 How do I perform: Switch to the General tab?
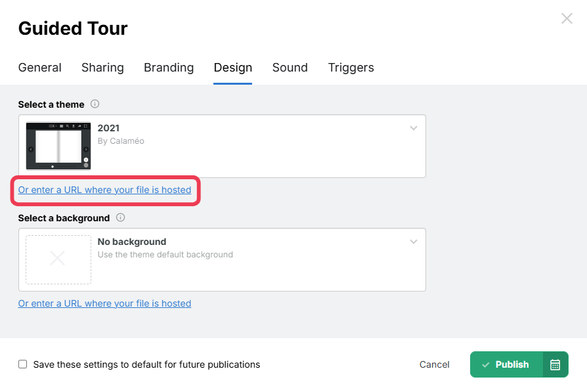tap(39, 68)
